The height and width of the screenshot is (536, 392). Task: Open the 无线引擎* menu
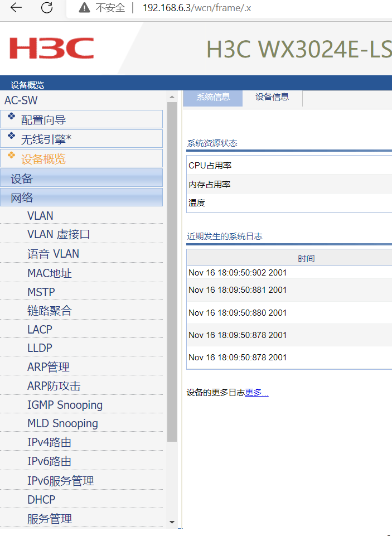(x=81, y=139)
